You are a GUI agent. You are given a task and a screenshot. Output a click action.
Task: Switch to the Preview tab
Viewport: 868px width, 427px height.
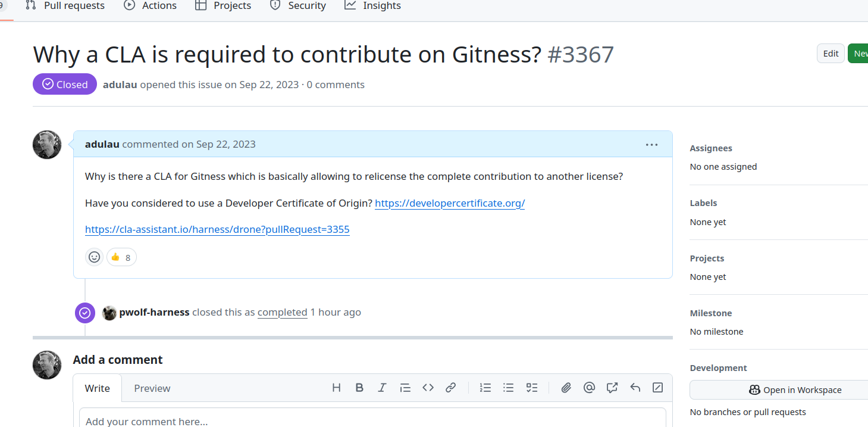coord(152,388)
